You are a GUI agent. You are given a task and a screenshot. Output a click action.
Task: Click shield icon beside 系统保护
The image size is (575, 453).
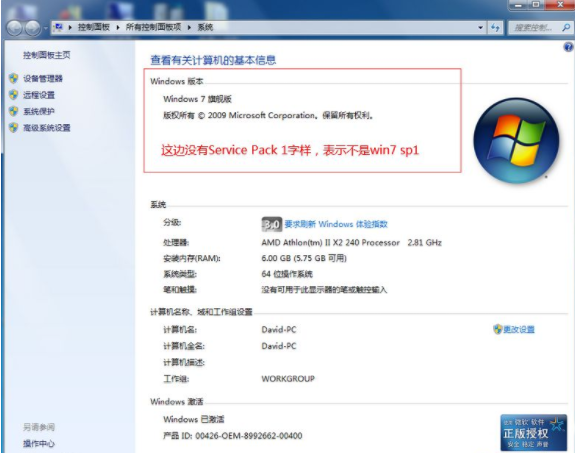(x=14, y=111)
